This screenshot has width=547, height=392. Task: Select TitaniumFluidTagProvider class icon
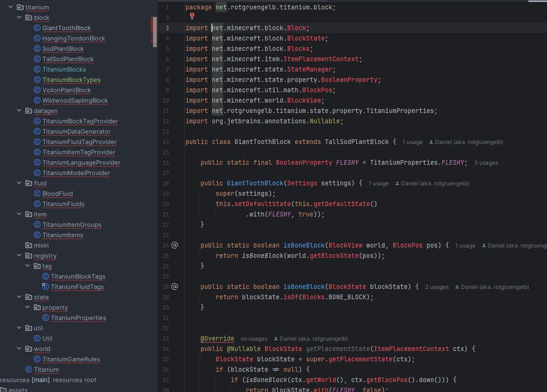pos(37,142)
